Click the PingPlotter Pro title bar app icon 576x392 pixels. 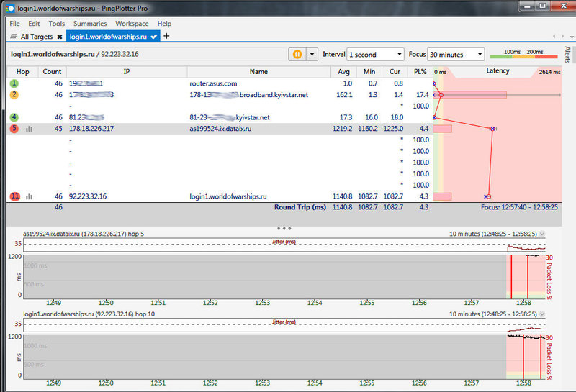click(9, 8)
